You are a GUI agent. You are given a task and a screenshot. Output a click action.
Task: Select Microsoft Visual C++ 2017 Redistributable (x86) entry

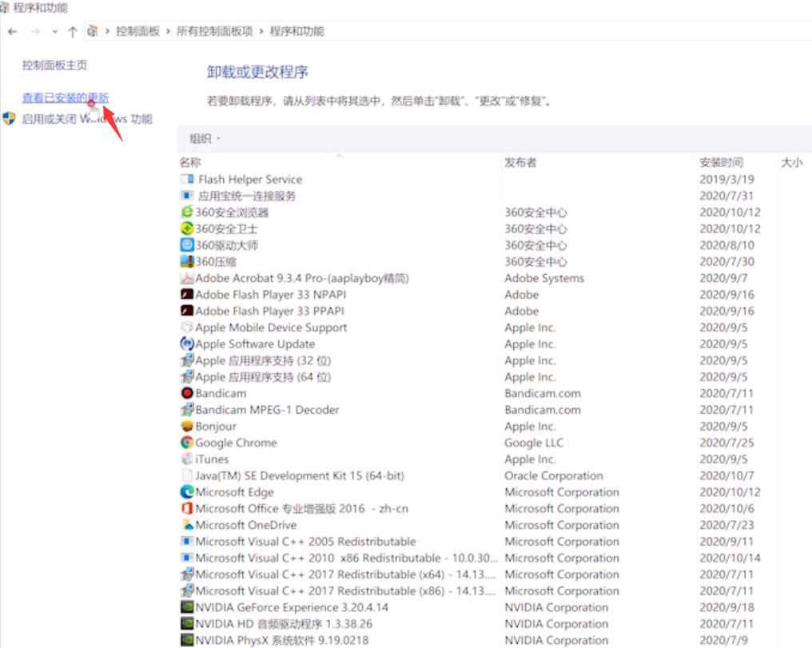click(x=345, y=590)
